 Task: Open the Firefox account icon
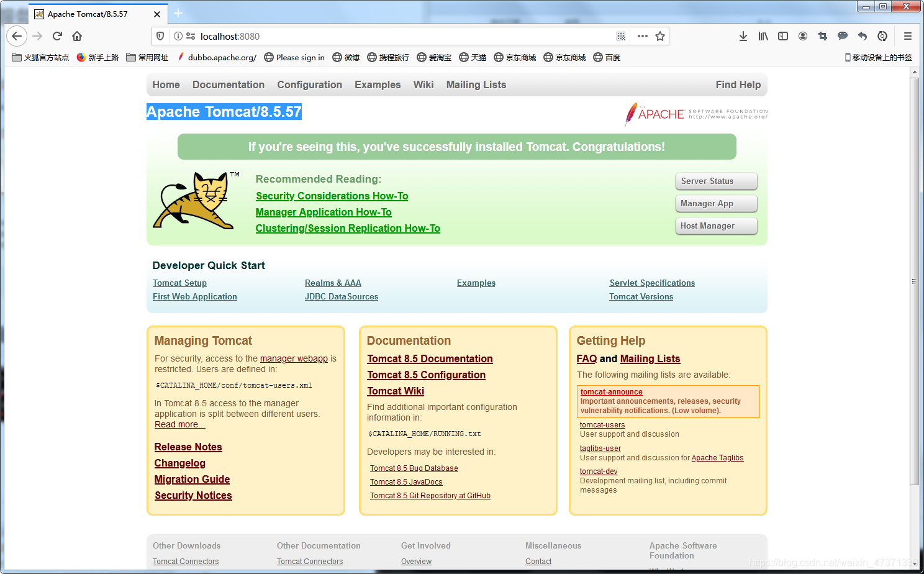click(x=803, y=36)
